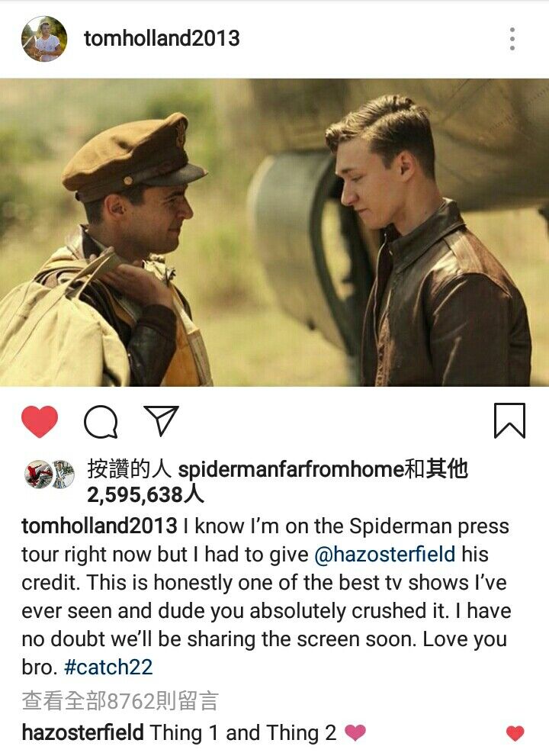Screen dimensions: 549x756
Task: Open the three-dot post options menu
Action: [x=512, y=39]
